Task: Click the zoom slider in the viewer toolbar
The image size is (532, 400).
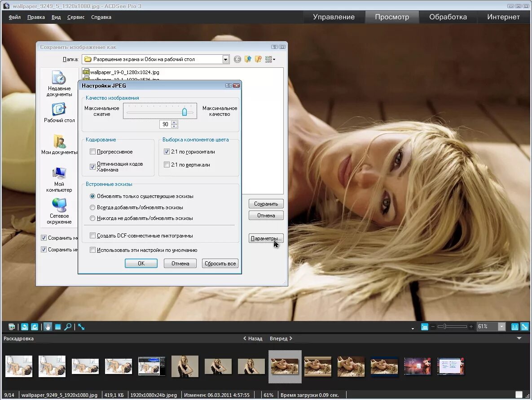Action: pos(452,327)
